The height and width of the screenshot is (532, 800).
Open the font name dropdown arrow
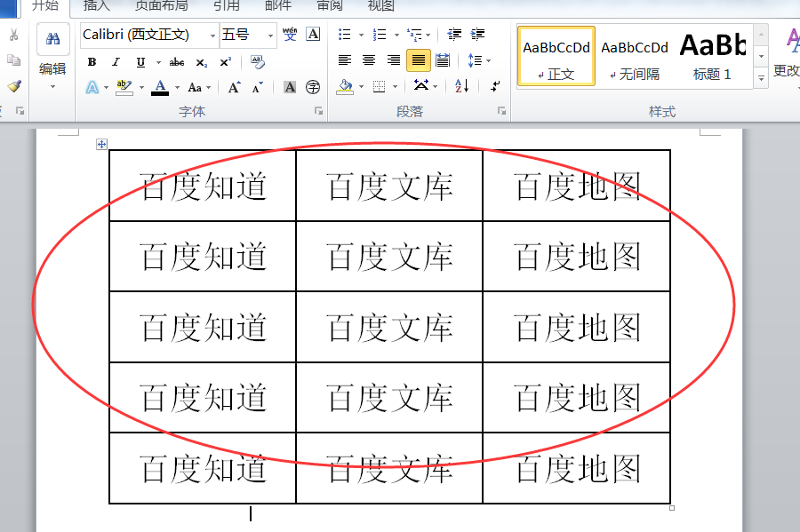click(x=212, y=36)
